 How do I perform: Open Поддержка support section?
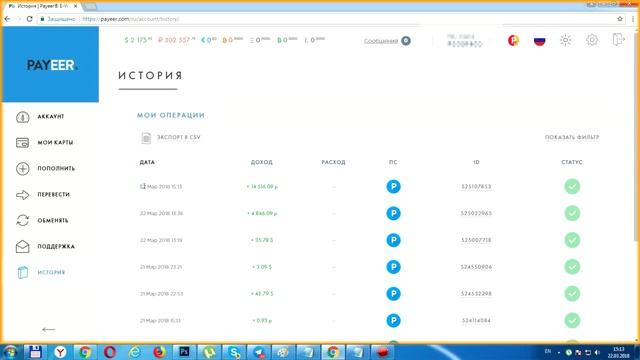[45, 247]
